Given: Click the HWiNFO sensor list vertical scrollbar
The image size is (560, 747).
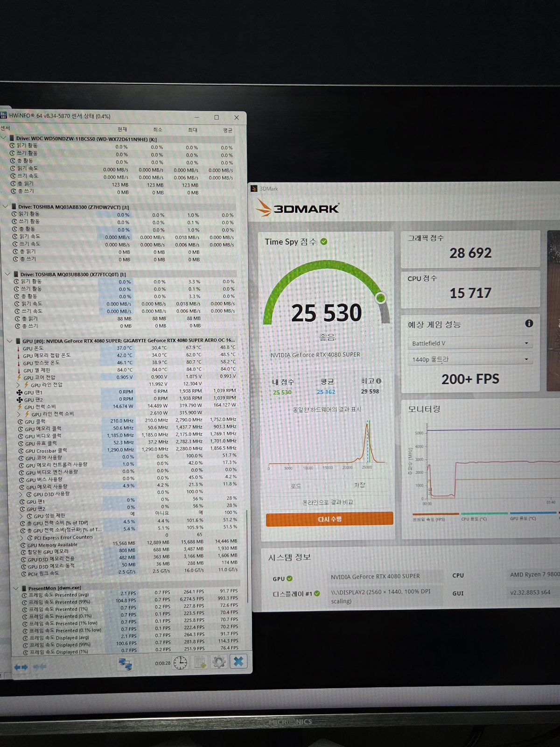Looking at the screenshot, I should click(x=247, y=556).
